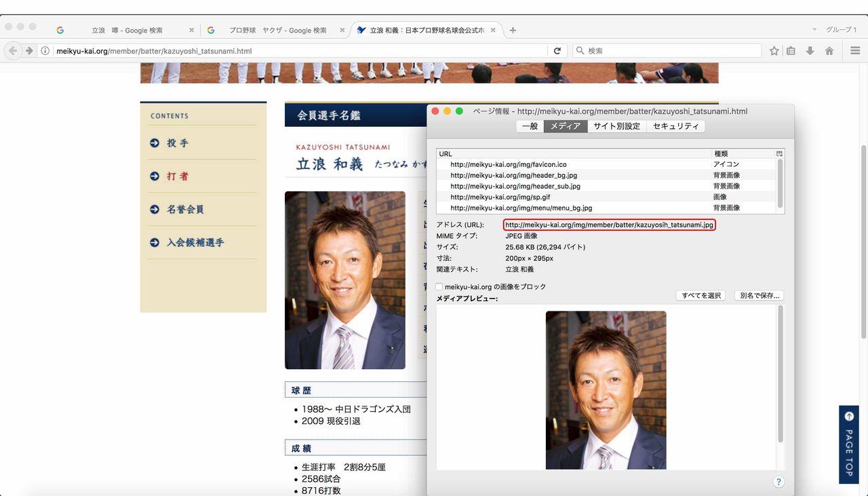Click the magnifier icon in search box
The width and height of the screenshot is (868, 496).
point(580,51)
